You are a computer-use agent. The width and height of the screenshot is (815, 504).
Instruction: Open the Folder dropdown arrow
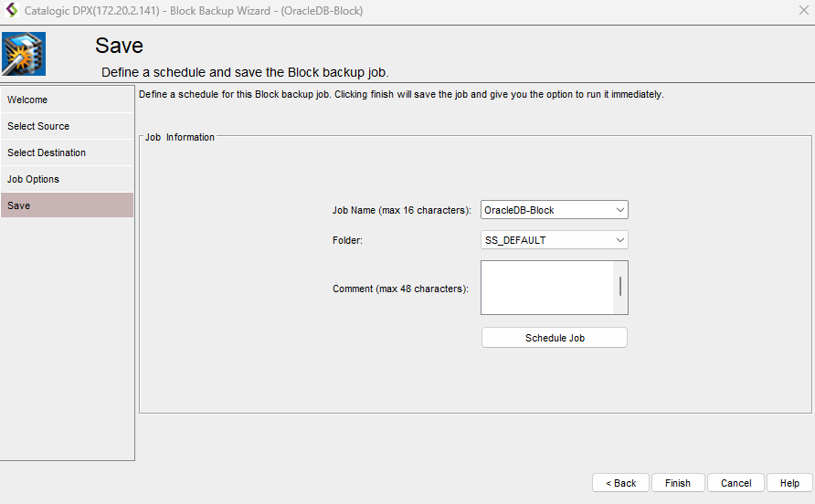click(x=620, y=240)
